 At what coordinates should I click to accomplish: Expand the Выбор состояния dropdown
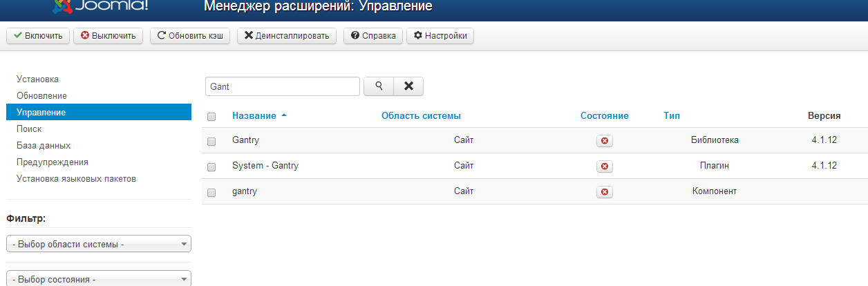pyautogui.click(x=98, y=279)
